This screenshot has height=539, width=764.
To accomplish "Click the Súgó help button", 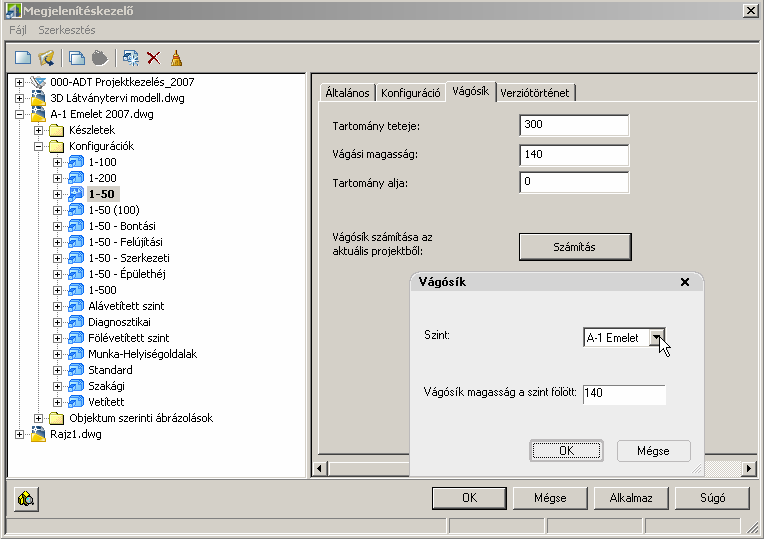I will [x=712, y=498].
